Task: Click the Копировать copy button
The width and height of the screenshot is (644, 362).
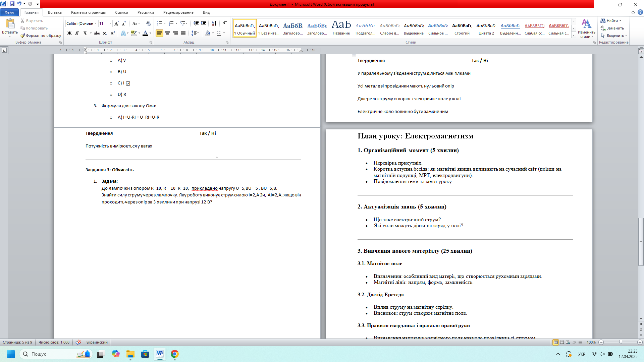Action: click(34, 28)
